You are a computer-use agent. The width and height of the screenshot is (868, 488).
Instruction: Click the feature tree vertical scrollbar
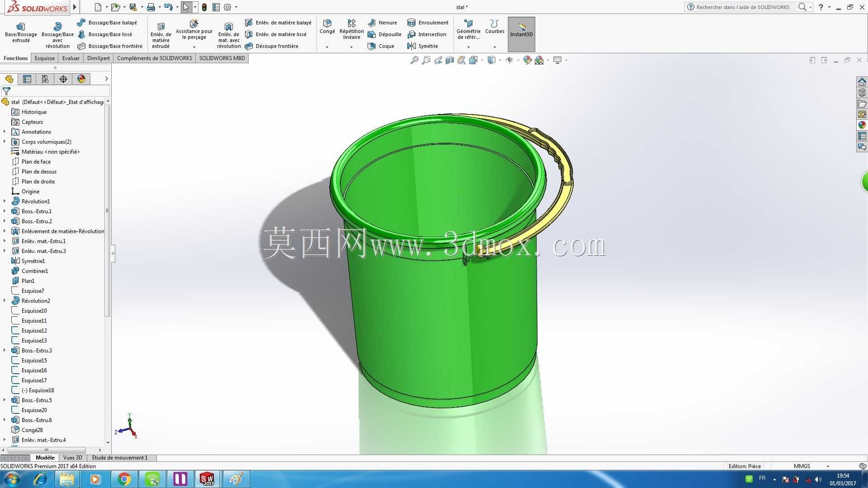(x=108, y=211)
